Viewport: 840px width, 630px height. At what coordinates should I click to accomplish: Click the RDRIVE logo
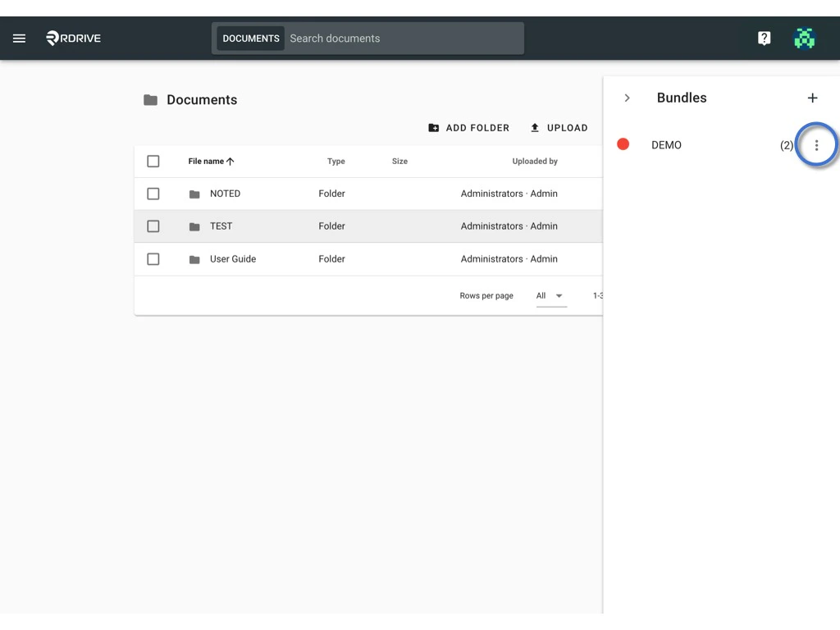pyautogui.click(x=73, y=38)
